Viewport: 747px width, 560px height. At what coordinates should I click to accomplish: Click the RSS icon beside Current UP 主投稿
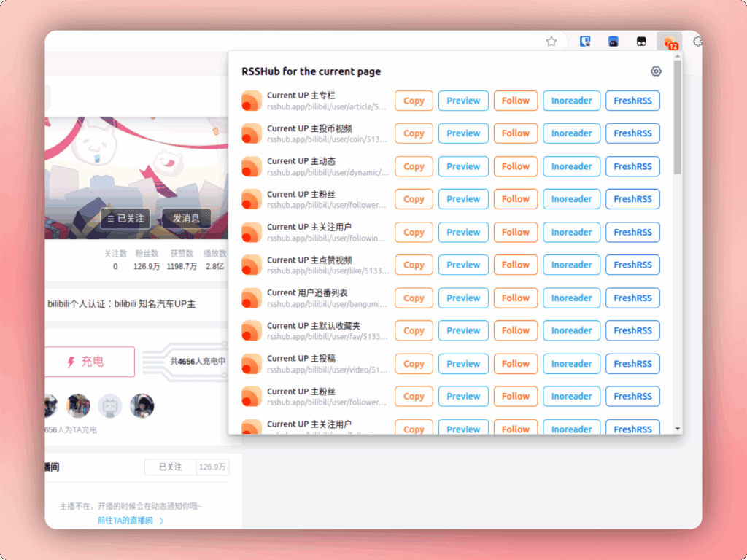click(x=252, y=363)
